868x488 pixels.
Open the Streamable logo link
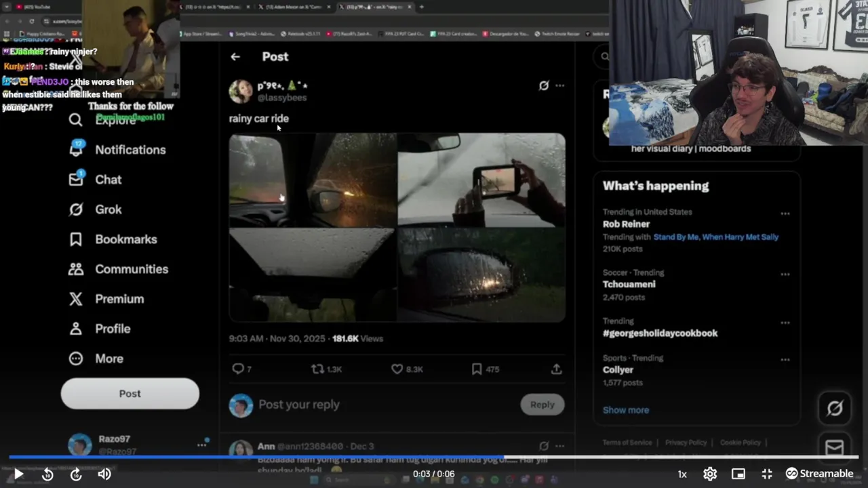819,474
